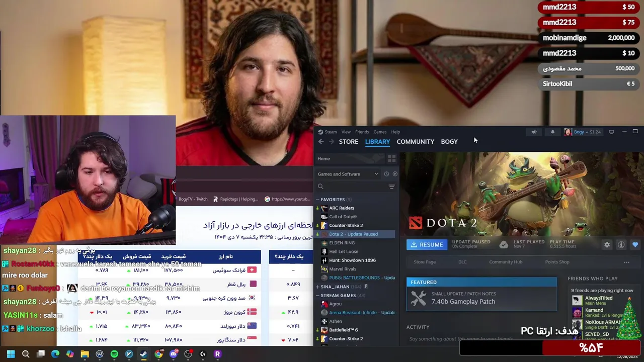644x362 pixels.
Task: Switch to the LIBRARY tab
Action: 377,142
